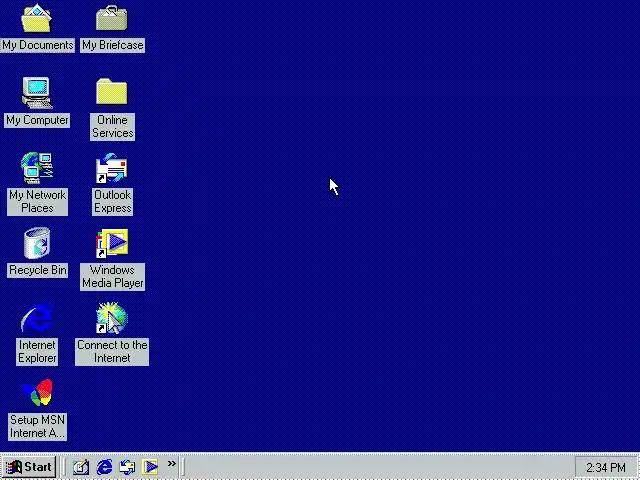Open the Start menu
The width and height of the screenshot is (640, 480).
click(29, 467)
